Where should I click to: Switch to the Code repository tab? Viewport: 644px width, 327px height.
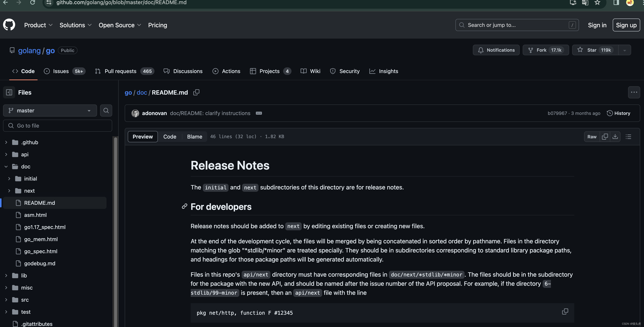23,71
